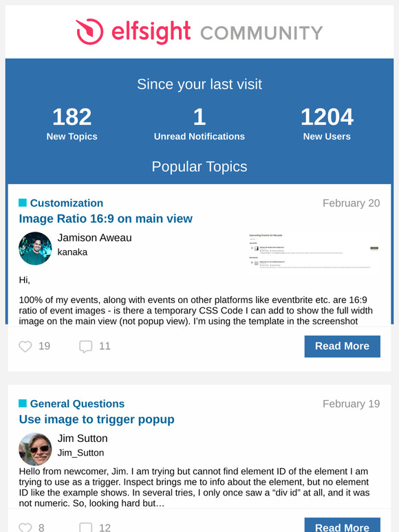Click the Customization category square icon
The width and height of the screenshot is (399, 532).
[x=23, y=203]
